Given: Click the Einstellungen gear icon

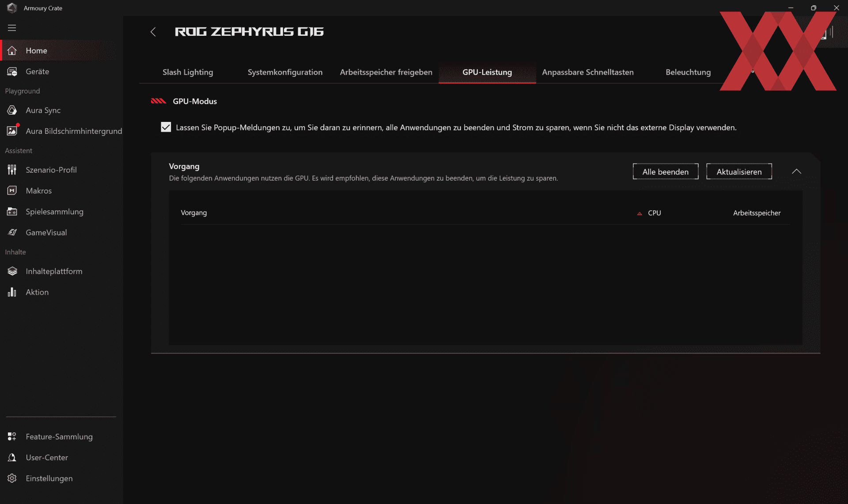Looking at the screenshot, I should click(12, 478).
